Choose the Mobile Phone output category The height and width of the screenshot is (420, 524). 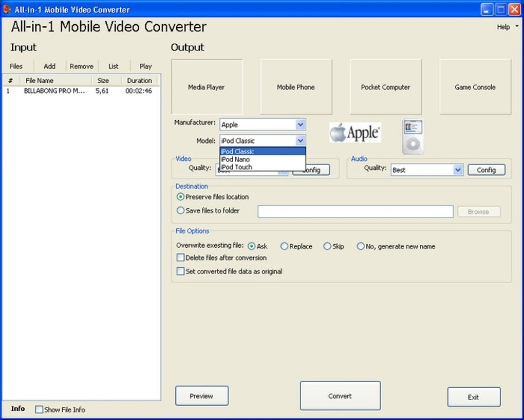(x=295, y=87)
